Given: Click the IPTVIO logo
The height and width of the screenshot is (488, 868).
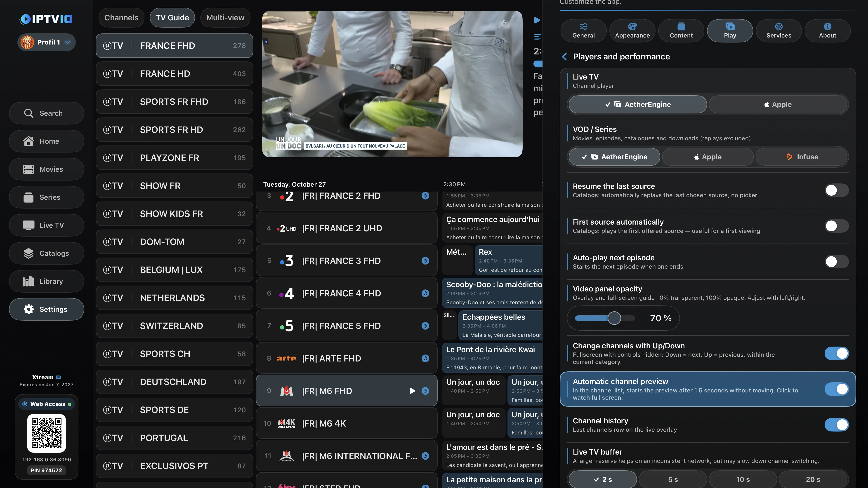Looking at the screenshot, I should click(x=46, y=19).
